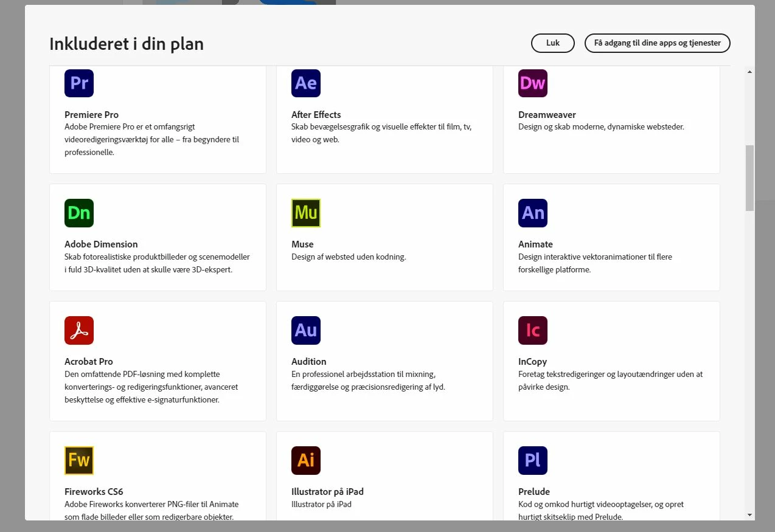
Task: Click Prelude description 'Kod og omkod'
Action: click(x=601, y=510)
